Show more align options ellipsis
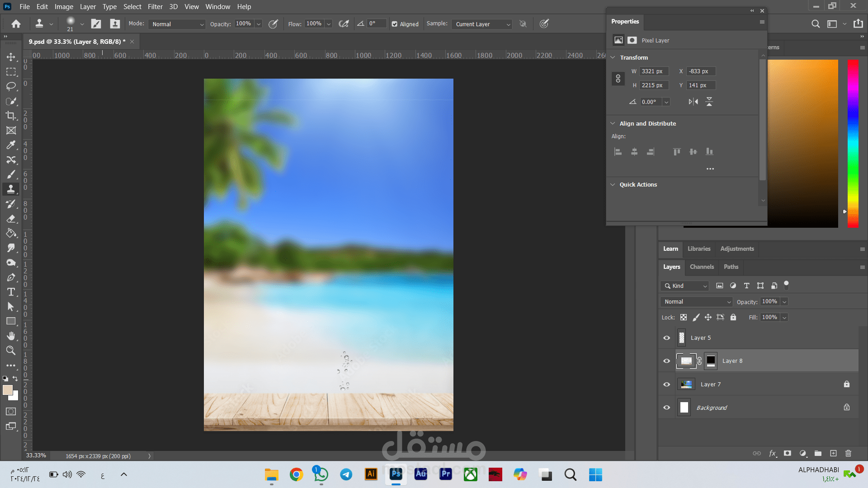This screenshot has height=488, width=868. [710, 169]
